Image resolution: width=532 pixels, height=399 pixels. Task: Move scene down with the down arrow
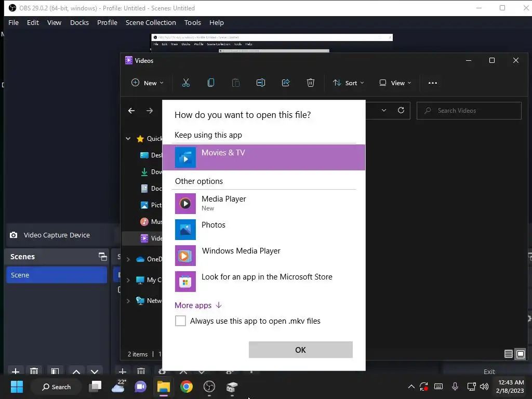click(x=95, y=372)
